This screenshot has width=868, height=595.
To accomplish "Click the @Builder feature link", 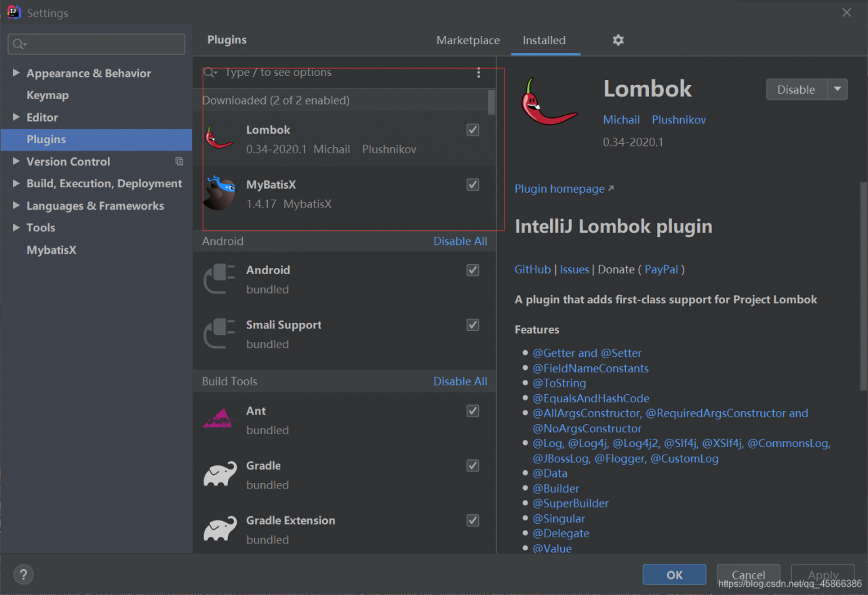I will tap(556, 488).
